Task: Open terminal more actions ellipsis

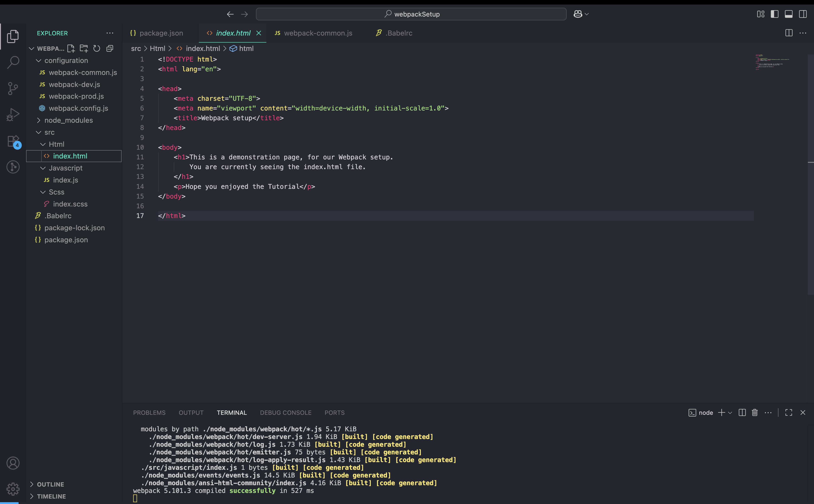Action: click(768, 413)
